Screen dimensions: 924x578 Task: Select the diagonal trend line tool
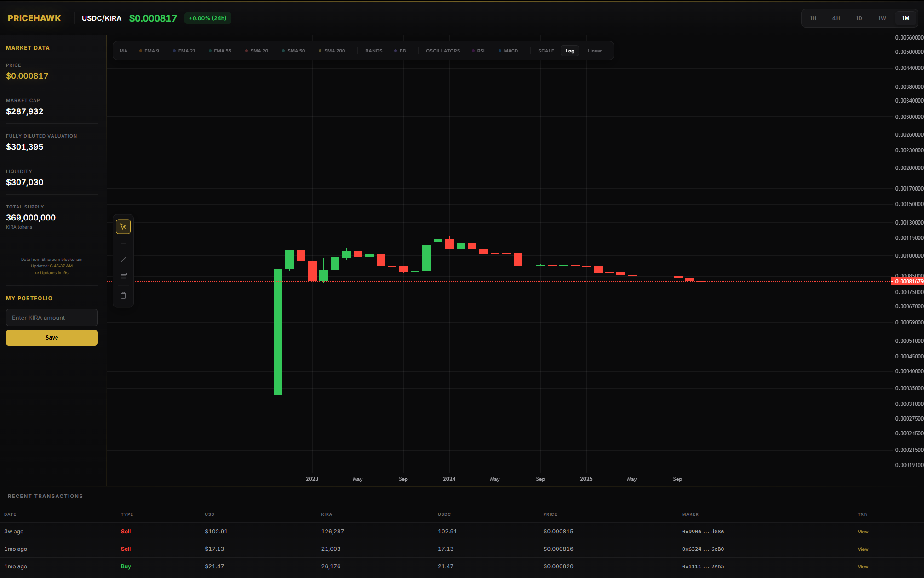coord(123,260)
